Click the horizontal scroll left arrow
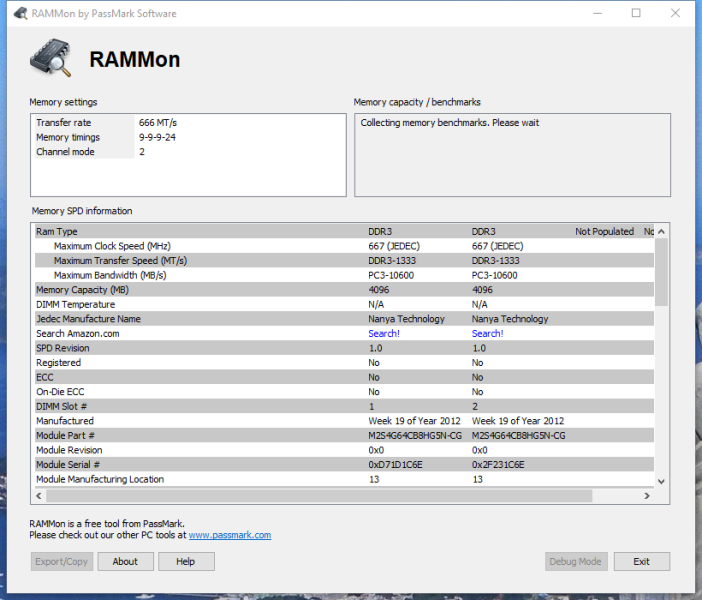The height and width of the screenshot is (600, 702). (x=39, y=496)
